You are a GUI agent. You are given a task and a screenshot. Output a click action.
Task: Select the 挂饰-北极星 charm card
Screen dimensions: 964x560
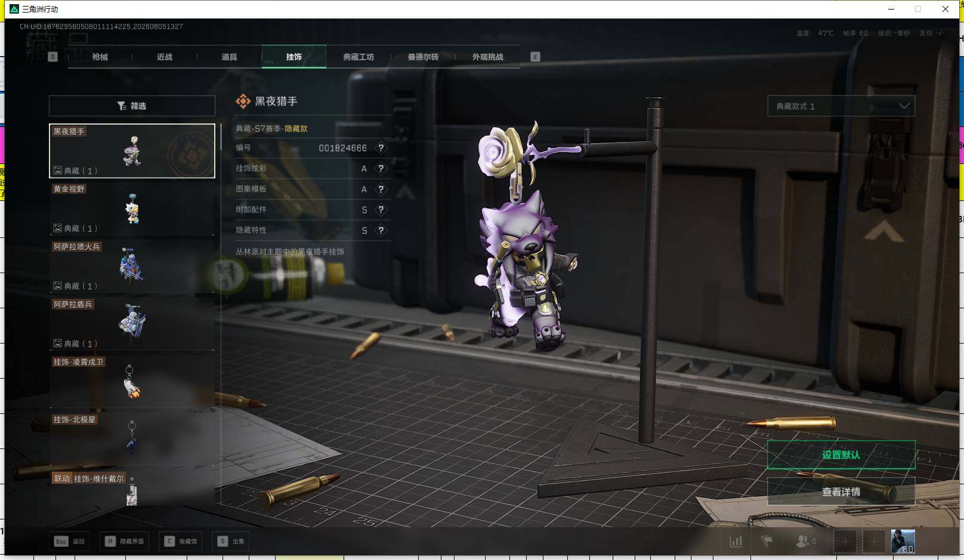tap(132, 440)
